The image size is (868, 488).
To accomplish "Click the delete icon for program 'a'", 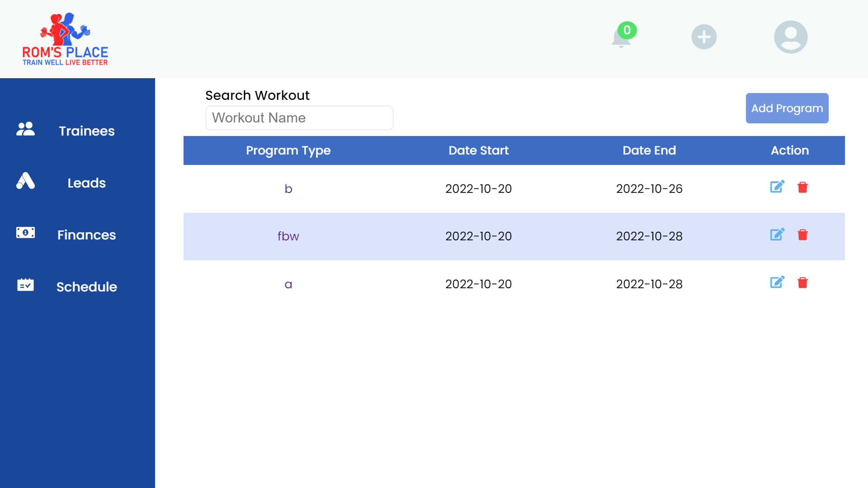I will pyautogui.click(x=802, y=282).
